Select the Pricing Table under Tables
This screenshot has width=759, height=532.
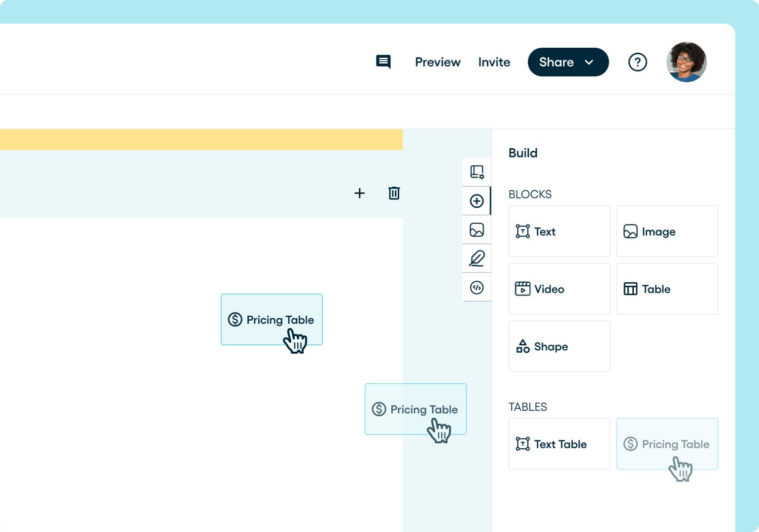(x=667, y=444)
